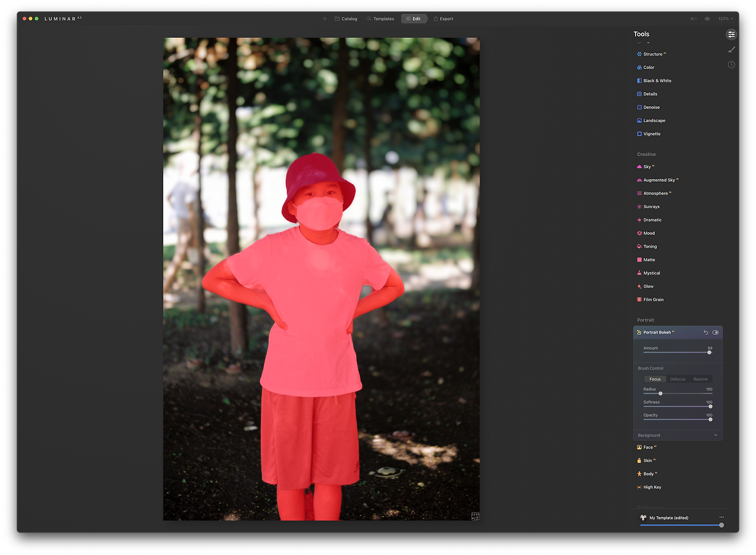Click the My Template (edited) label

[x=669, y=518]
